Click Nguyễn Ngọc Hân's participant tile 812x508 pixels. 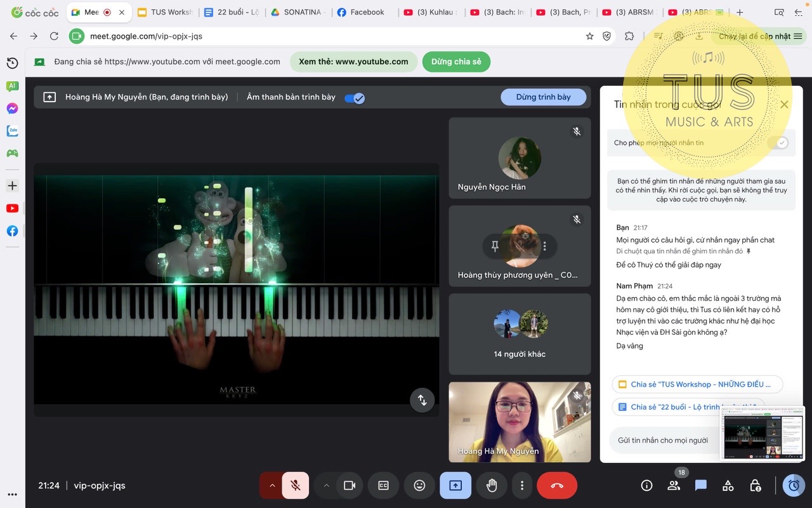(x=520, y=158)
